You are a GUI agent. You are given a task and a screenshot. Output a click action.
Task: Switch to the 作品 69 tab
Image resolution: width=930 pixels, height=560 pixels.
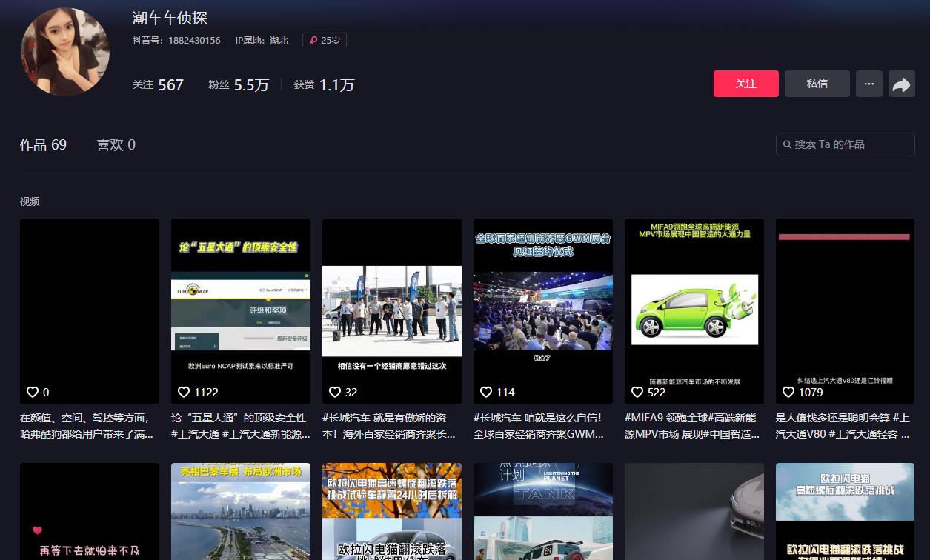(43, 145)
